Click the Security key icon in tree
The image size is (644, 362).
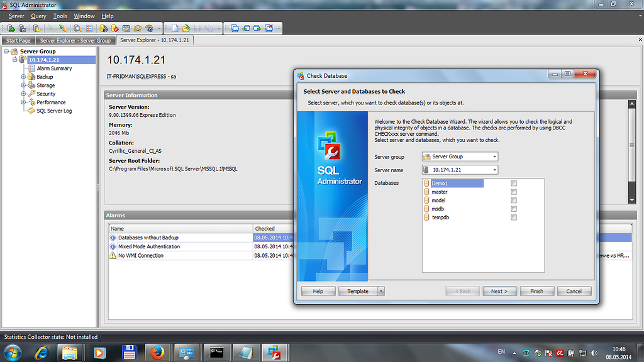coord(31,94)
